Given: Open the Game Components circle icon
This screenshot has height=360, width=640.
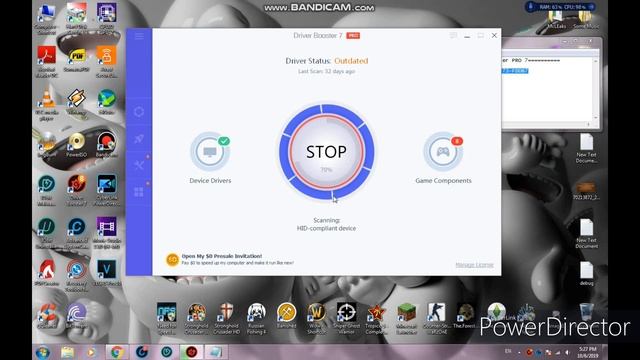Looking at the screenshot, I should click(443, 151).
